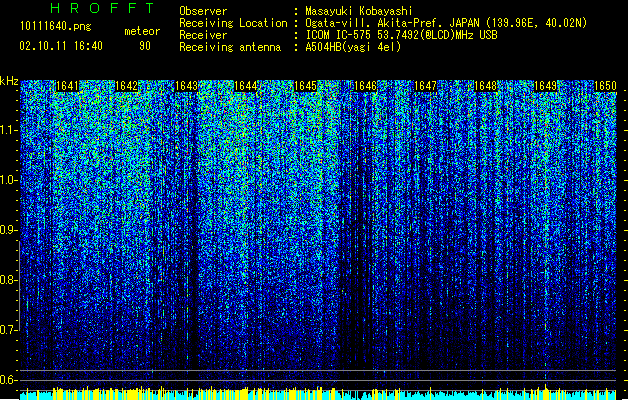Click the 1647 time marker
629x400 pixels.
pyautogui.click(x=425, y=86)
